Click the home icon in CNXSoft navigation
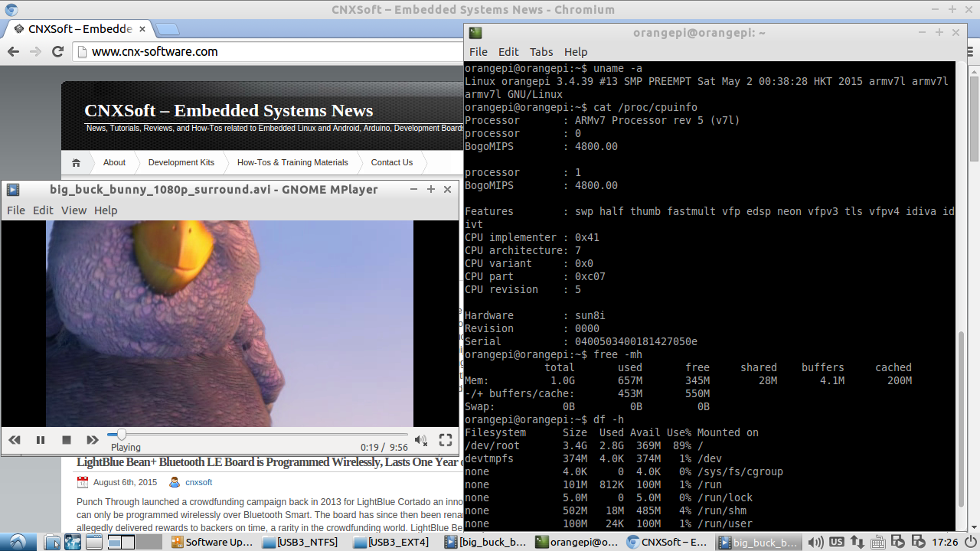The image size is (980, 551). [76, 162]
